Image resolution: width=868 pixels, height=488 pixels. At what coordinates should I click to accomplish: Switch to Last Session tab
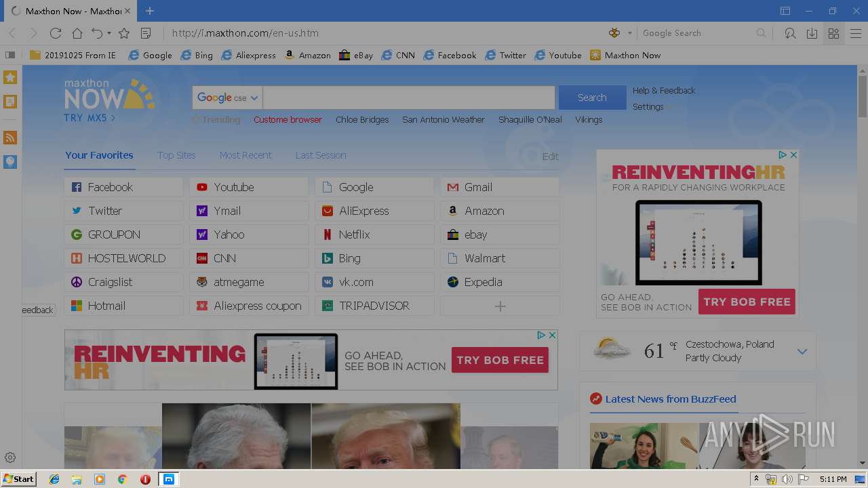click(321, 155)
